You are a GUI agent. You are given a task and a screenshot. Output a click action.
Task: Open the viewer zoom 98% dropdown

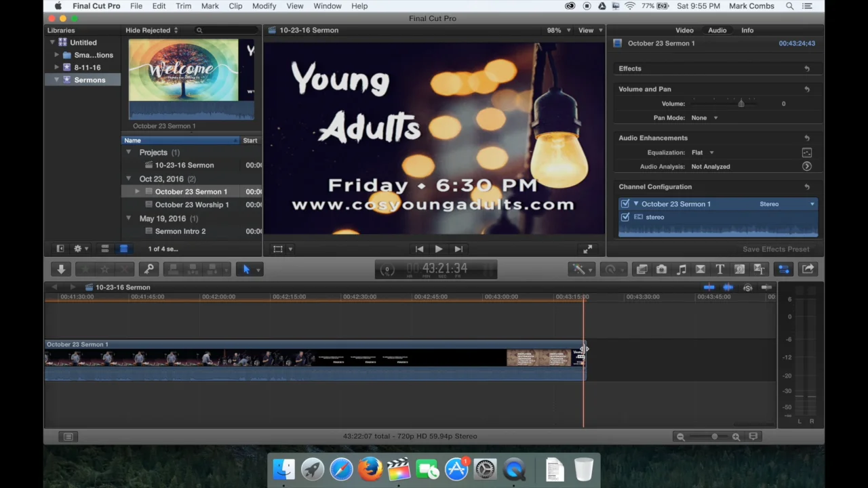pos(559,30)
